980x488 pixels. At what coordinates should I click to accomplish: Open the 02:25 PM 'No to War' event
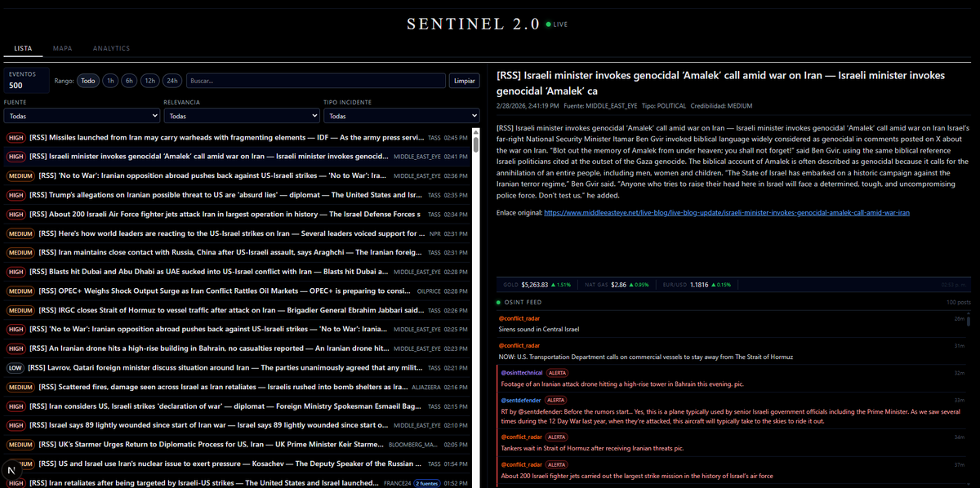pos(238,329)
